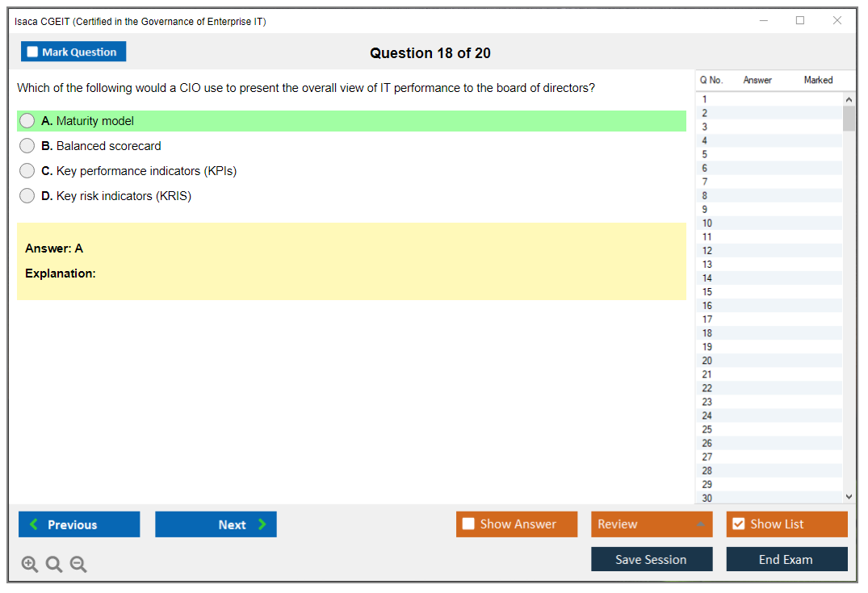Go to the Previous question
Screen dimensions: 868x593
[x=79, y=524]
